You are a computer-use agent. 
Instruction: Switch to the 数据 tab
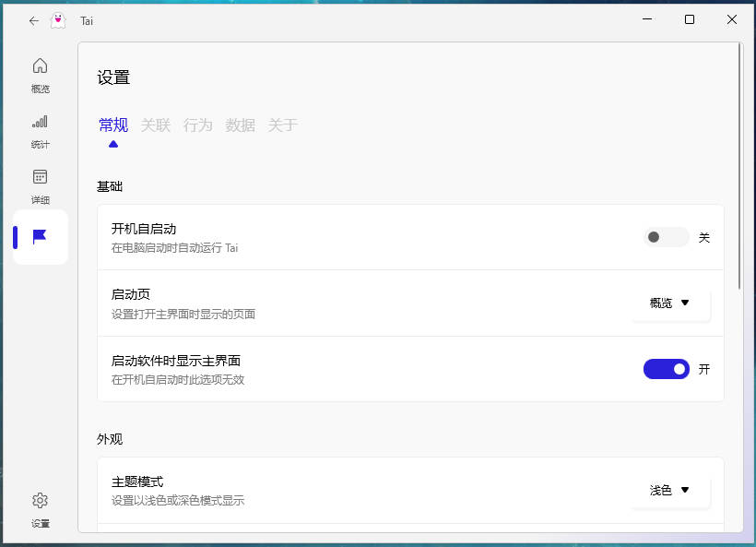point(240,125)
